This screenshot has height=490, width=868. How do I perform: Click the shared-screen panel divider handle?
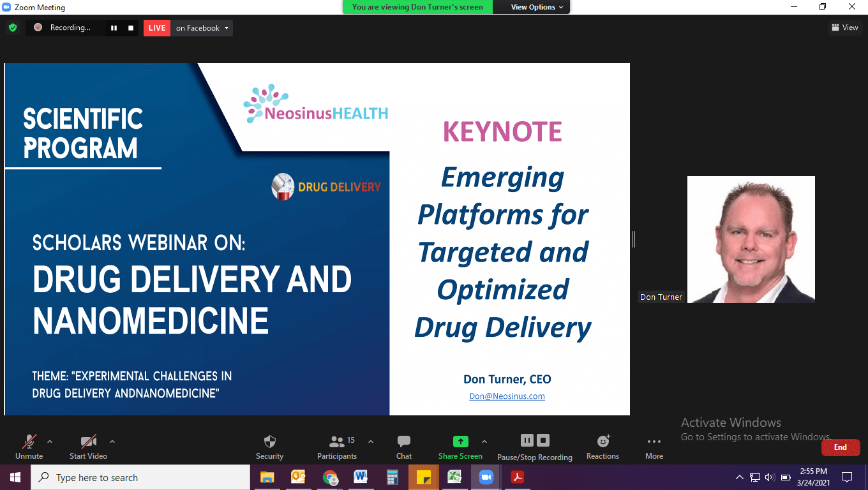(634, 239)
